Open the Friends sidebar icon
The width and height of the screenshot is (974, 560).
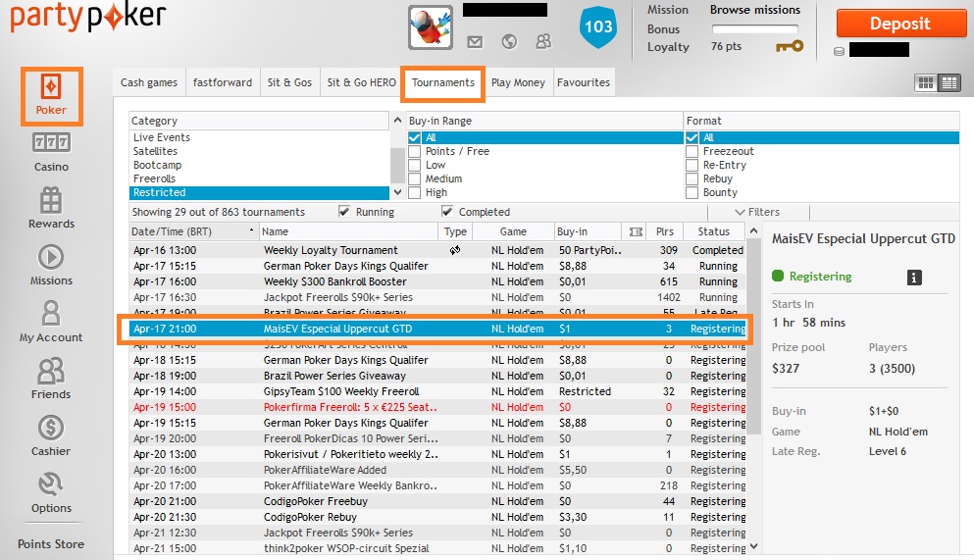pyautogui.click(x=51, y=371)
